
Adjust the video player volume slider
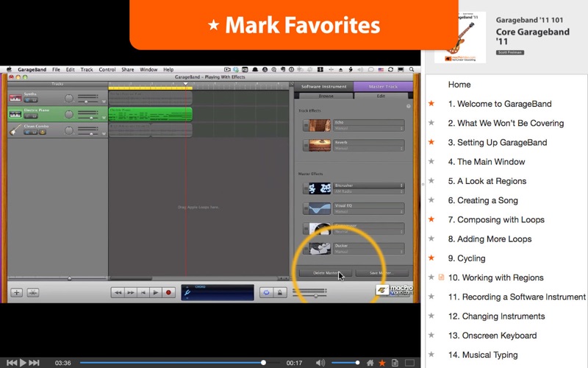tap(345, 363)
